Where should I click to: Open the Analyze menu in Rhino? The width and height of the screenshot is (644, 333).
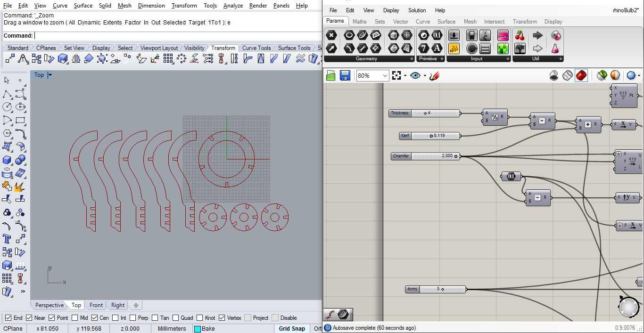tap(233, 6)
